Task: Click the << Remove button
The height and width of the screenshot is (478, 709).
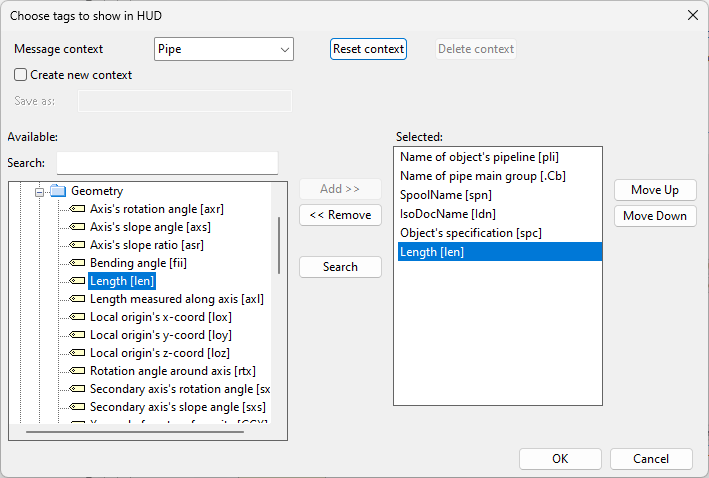Action: (x=340, y=215)
